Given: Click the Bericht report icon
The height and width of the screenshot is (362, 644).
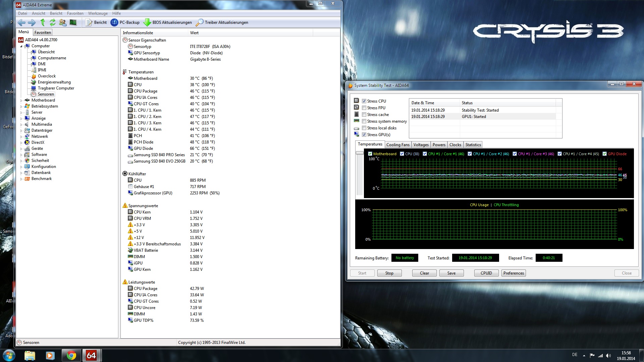Looking at the screenshot, I should (89, 22).
